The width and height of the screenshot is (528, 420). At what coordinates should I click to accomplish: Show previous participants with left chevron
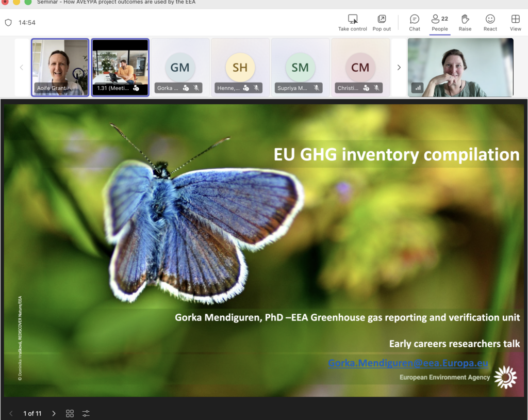click(x=22, y=68)
